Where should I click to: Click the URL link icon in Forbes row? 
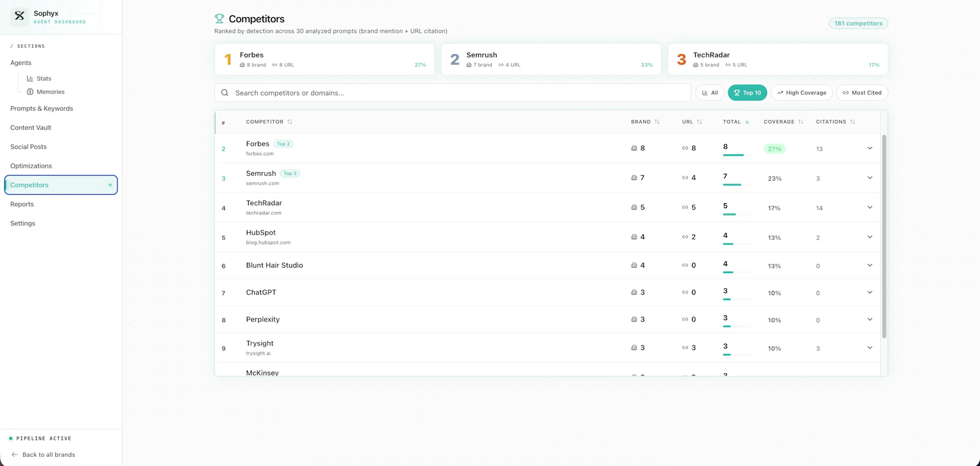click(x=685, y=148)
